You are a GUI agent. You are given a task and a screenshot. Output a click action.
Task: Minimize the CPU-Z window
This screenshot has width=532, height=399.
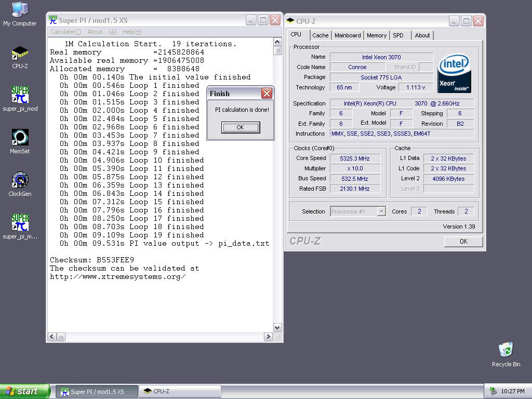pyautogui.click(x=454, y=21)
